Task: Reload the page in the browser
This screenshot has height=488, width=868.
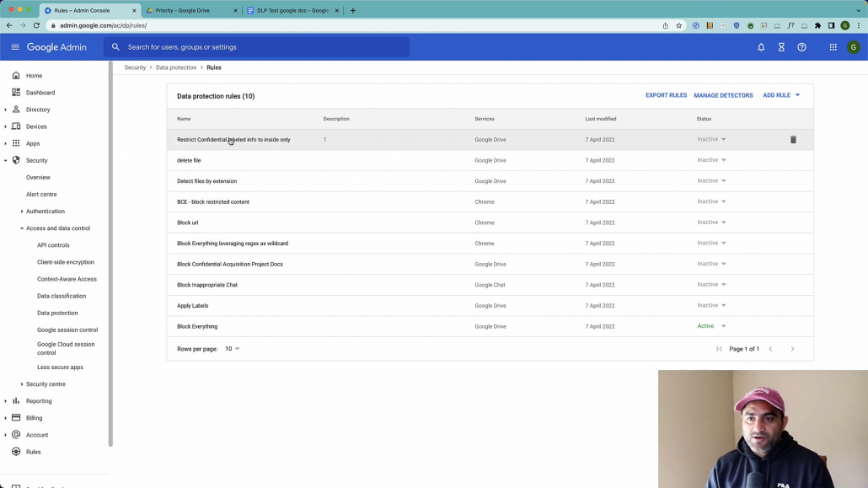Action: [x=36, y=25]
